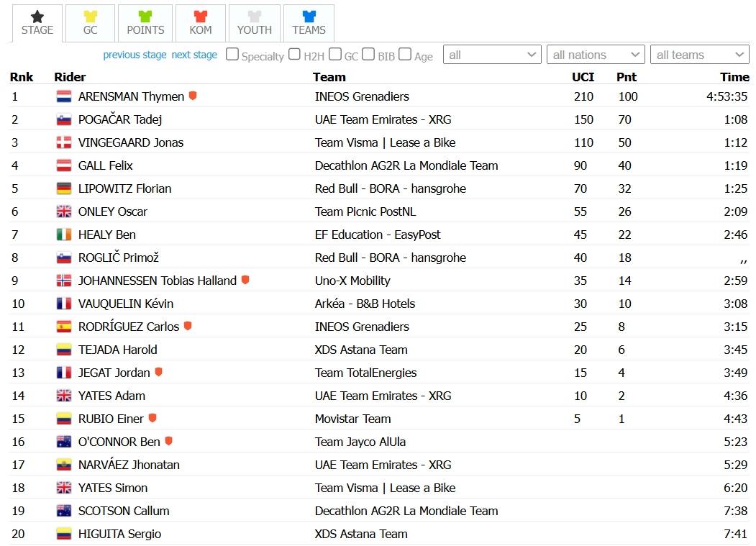Click Colombia flag next to TEJADA Harold

pos(63,350)
